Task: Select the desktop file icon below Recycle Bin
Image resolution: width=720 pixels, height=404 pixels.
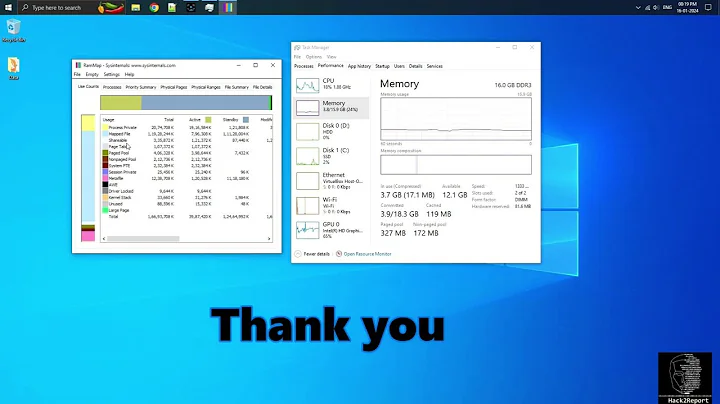Action: coord(13,68)
